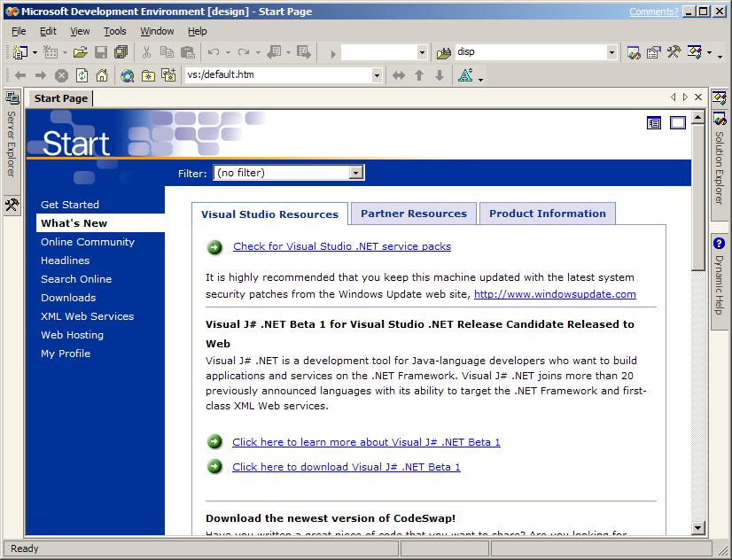Open the Toolbox hammer-and-wrench toolbar icon
This screenshot has width=732, height=560.
pyautogui.click(x=674, y=52)
